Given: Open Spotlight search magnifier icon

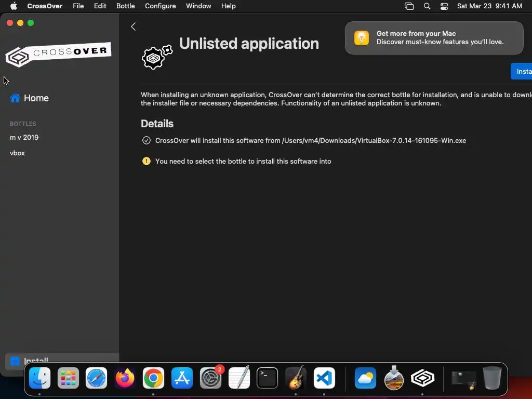Looking at the screenshot, I should [x=427, y=6].
